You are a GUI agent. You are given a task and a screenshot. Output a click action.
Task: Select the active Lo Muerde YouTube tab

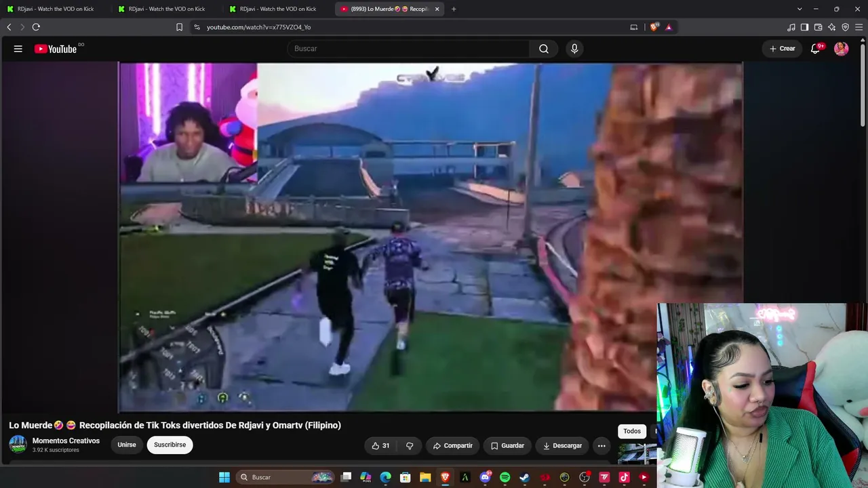point(389,9)
